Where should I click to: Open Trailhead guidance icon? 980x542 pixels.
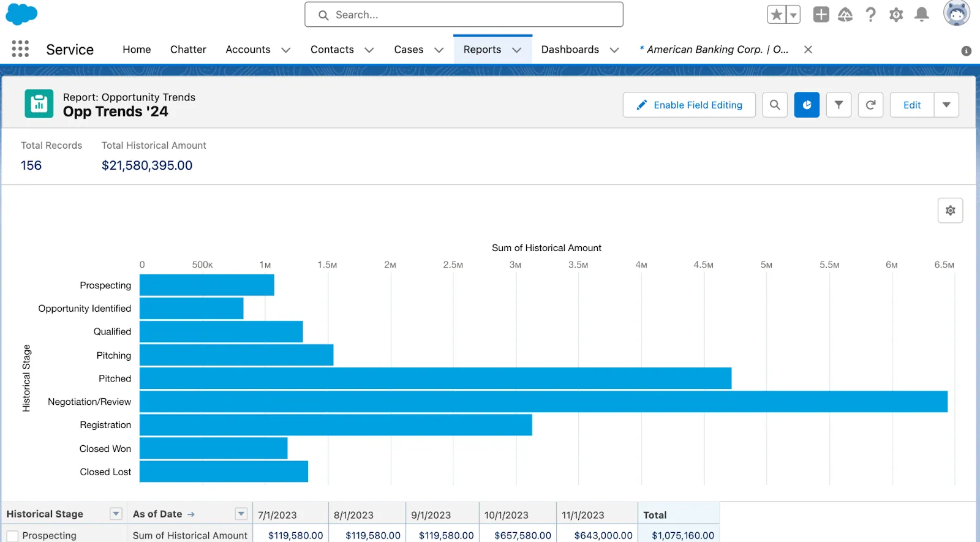coord(845,15)
